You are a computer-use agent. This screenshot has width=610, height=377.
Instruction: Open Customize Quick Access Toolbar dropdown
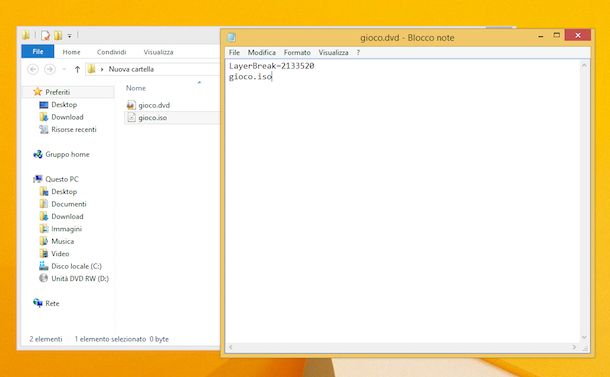(69, 36)
